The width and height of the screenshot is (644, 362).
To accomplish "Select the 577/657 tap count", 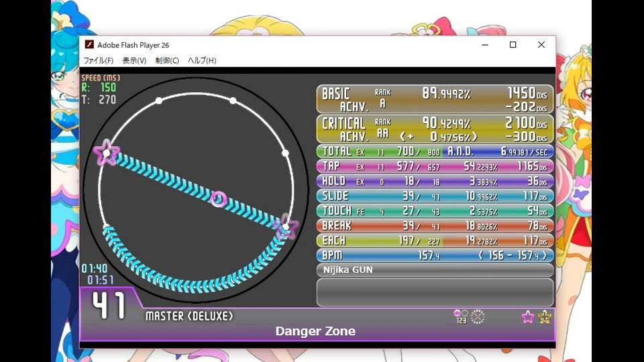I will point(418,166).
